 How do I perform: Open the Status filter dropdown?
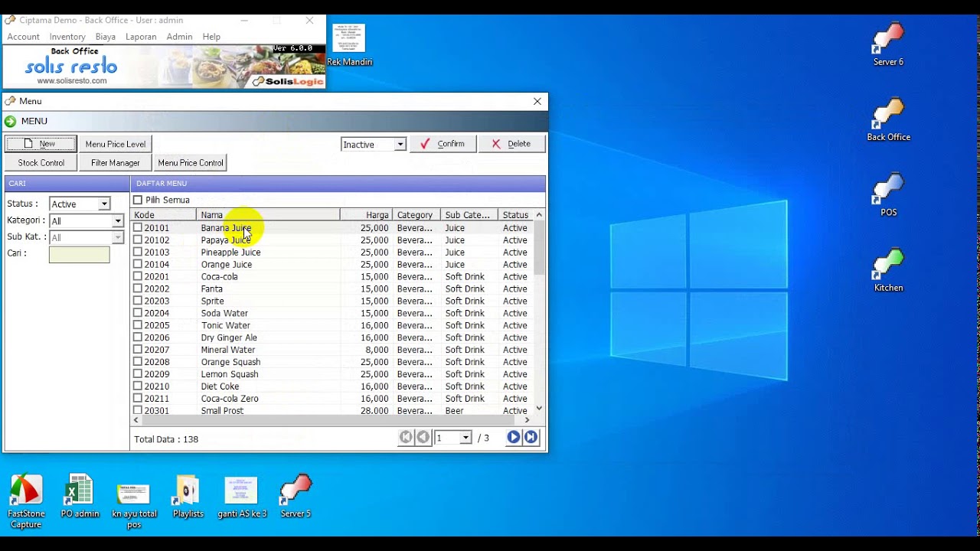(x=104, y=204)
